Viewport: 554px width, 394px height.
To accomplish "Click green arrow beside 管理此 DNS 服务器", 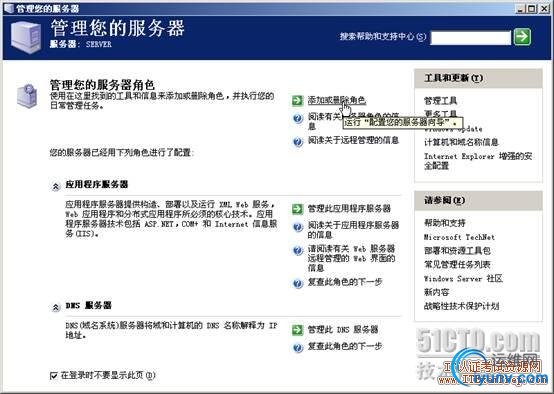I will coord(297,330).
